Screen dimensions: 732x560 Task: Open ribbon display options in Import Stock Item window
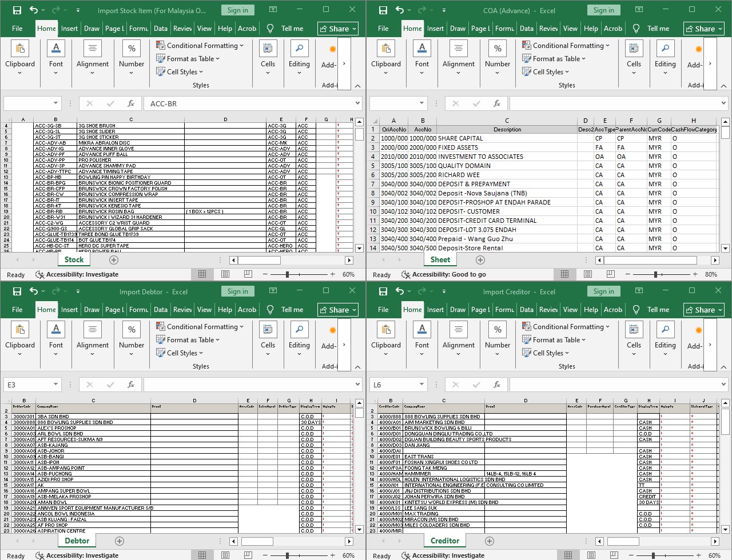tap(273, 10)
